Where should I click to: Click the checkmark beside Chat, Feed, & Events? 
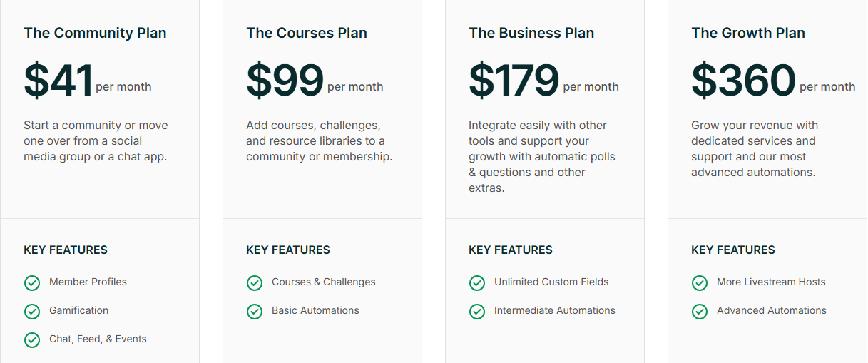click(x=32, y=340)
